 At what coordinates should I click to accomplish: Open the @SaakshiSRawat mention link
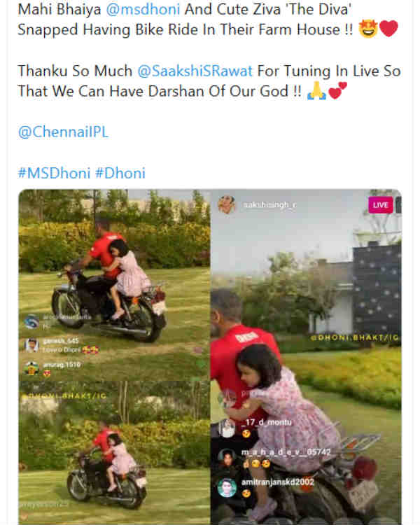click(x=195, y=71)
